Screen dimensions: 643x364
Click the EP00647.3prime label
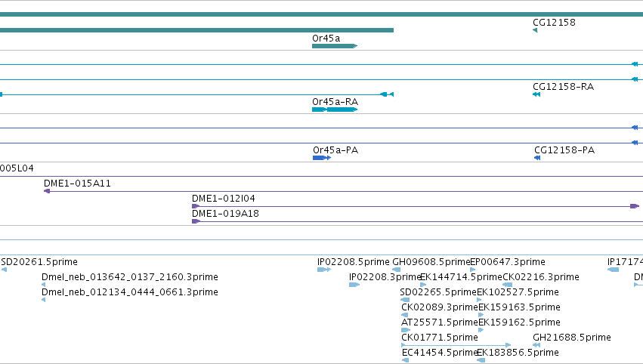(508, 262)
